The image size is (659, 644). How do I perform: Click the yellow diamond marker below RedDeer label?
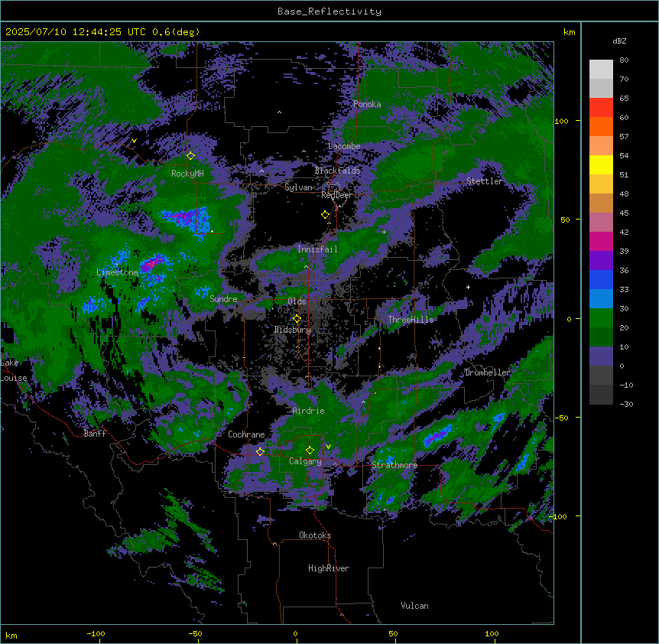point(326,215)
